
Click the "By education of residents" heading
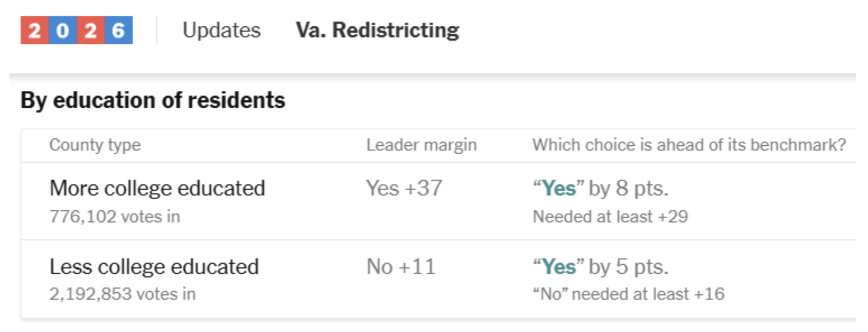(153, 100)
